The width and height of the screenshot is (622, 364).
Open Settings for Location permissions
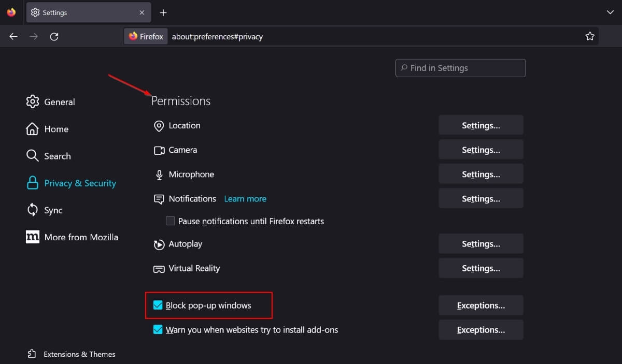(x=480, y=125)
